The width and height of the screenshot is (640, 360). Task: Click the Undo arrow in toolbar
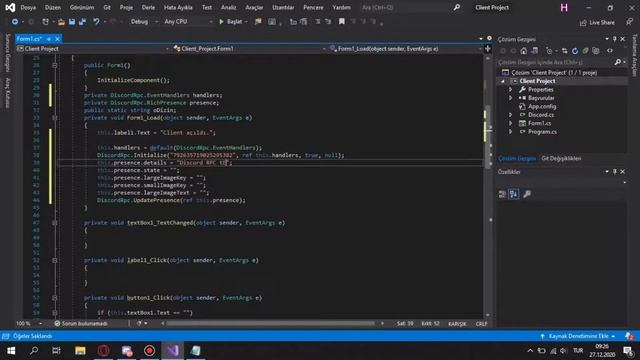(96, 22)
